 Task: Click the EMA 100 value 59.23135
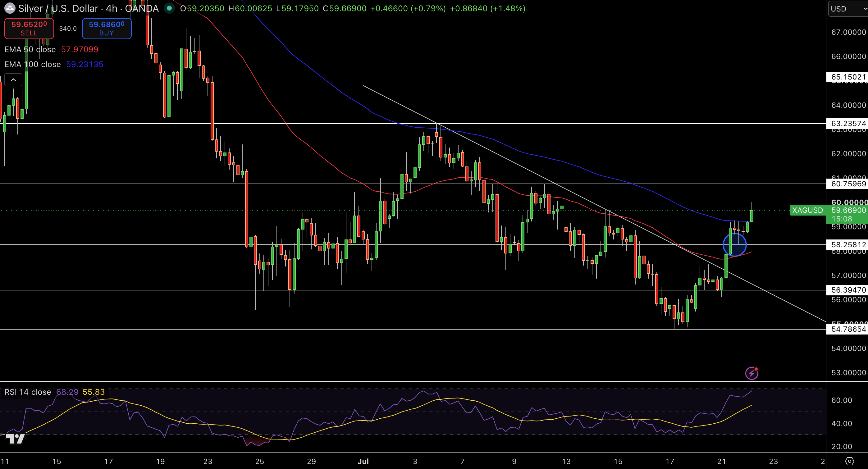click(85, 64)
